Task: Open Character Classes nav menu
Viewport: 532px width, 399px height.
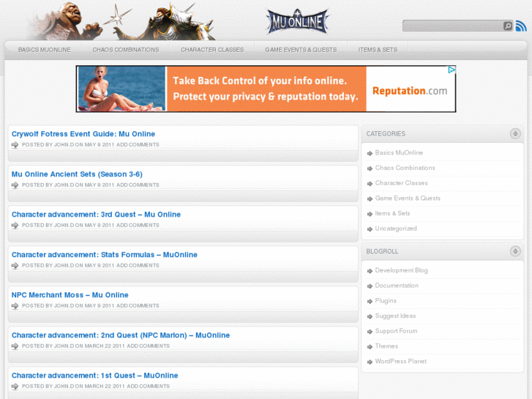Action: [212, 50]
